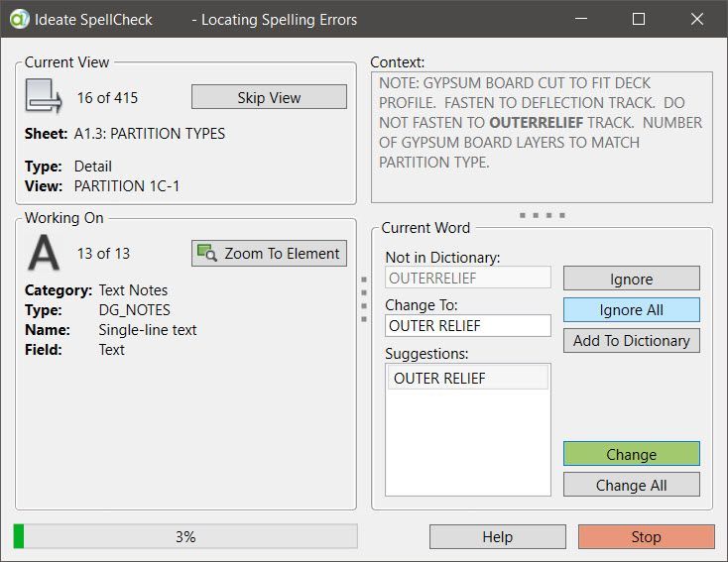Click the Change To input field
Viewport: 728px width, 562px height.
(x=468, y=326)
